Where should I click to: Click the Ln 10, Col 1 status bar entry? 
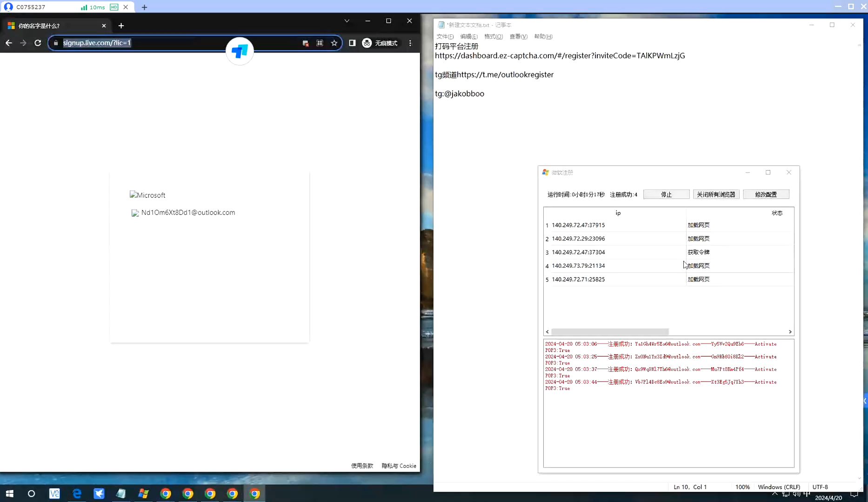(x=690, y=487)
